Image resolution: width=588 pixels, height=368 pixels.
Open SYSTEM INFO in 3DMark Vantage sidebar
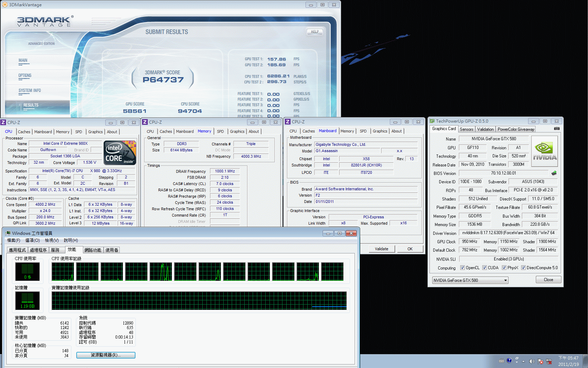coord(30,91)
